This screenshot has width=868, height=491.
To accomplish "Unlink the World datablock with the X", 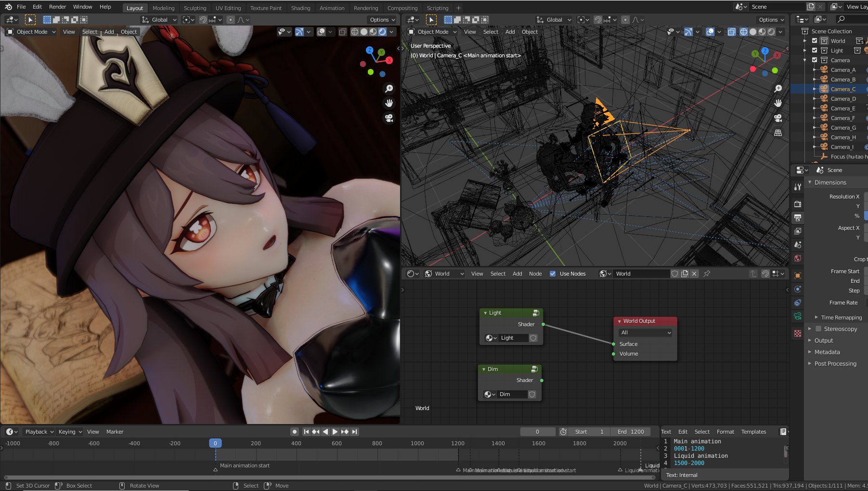I will pyautogui.click(x=694, y=274).
